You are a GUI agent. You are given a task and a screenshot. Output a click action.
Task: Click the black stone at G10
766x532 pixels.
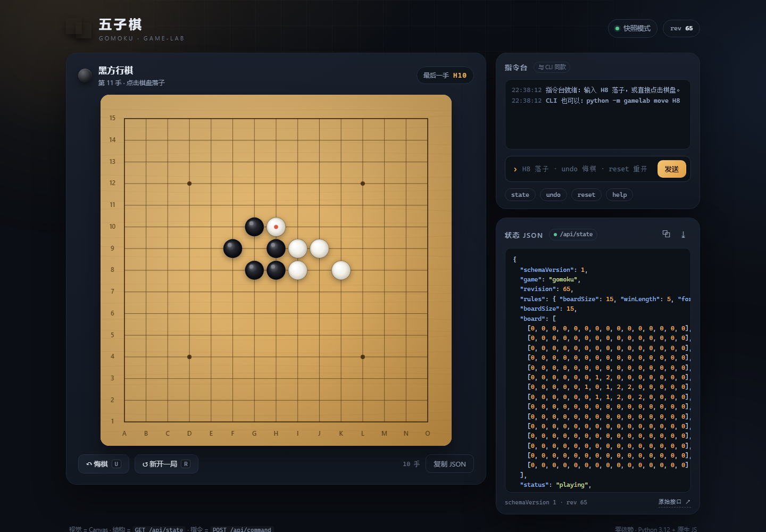point(254,227)
